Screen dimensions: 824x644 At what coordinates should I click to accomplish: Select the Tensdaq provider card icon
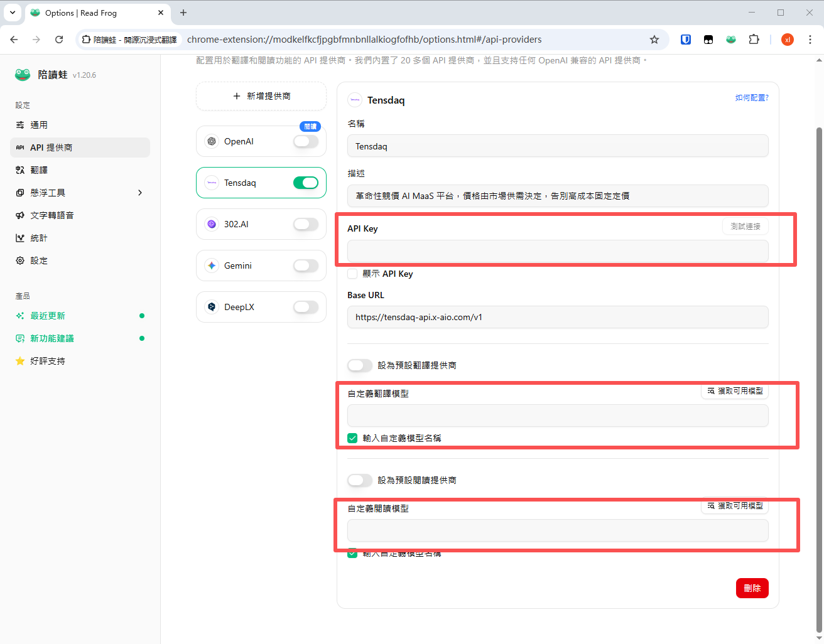click(x=212, y=183)
